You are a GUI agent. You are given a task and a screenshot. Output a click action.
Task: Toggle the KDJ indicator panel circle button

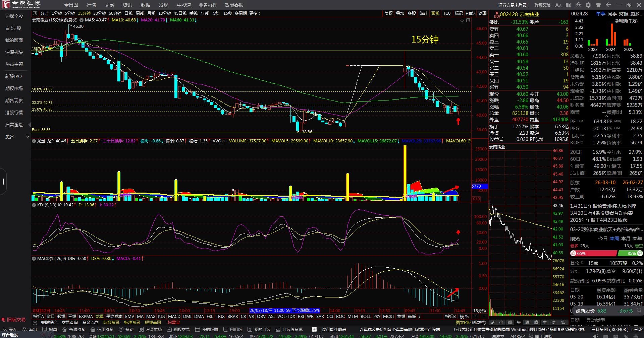pos(34,205)
